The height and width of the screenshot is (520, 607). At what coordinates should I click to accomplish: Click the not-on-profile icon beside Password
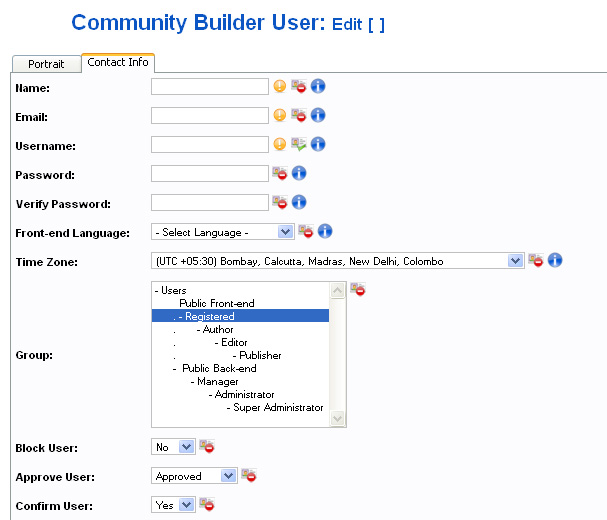pos(279,173)
